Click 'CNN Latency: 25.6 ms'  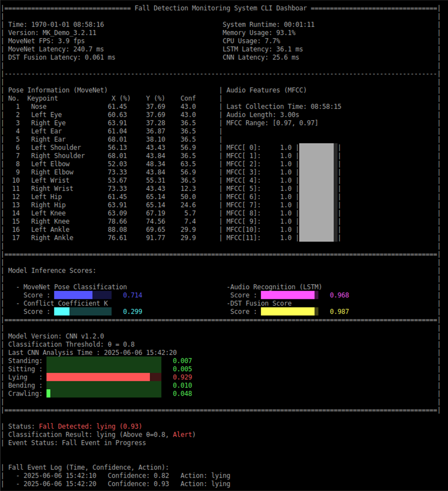261,57
